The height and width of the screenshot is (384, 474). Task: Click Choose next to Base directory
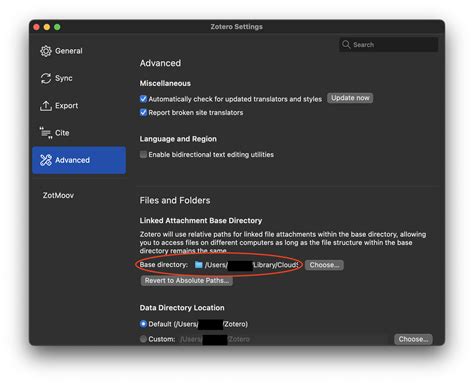[324, 265]
